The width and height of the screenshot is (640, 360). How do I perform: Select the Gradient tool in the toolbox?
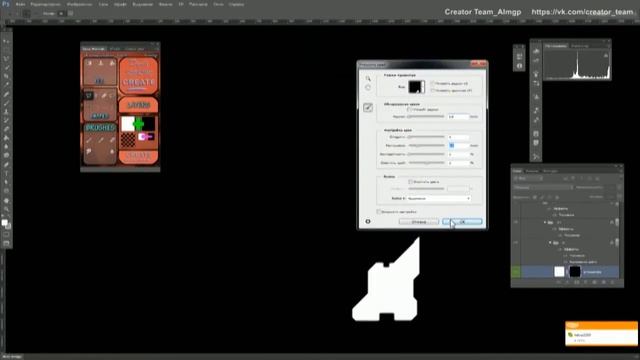tap(6, 138)
